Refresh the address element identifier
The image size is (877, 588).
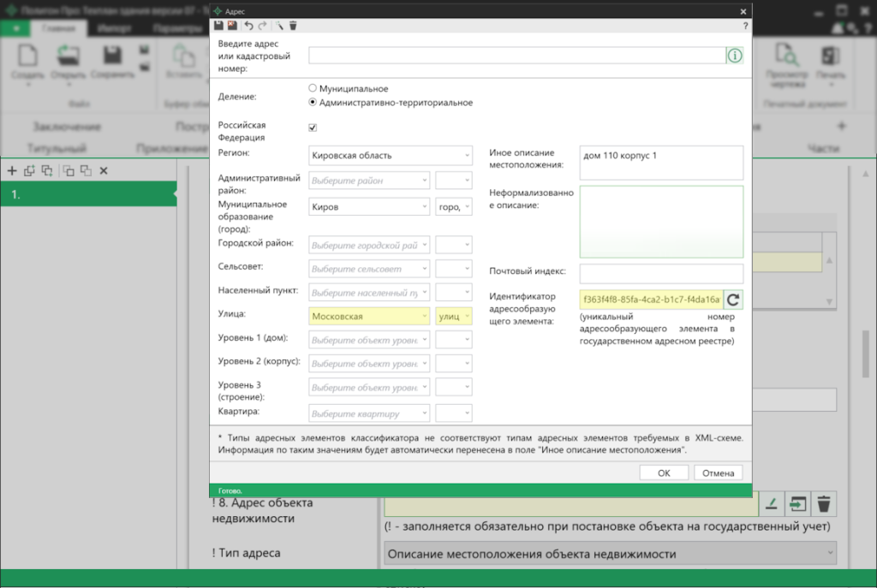(733, 300)
